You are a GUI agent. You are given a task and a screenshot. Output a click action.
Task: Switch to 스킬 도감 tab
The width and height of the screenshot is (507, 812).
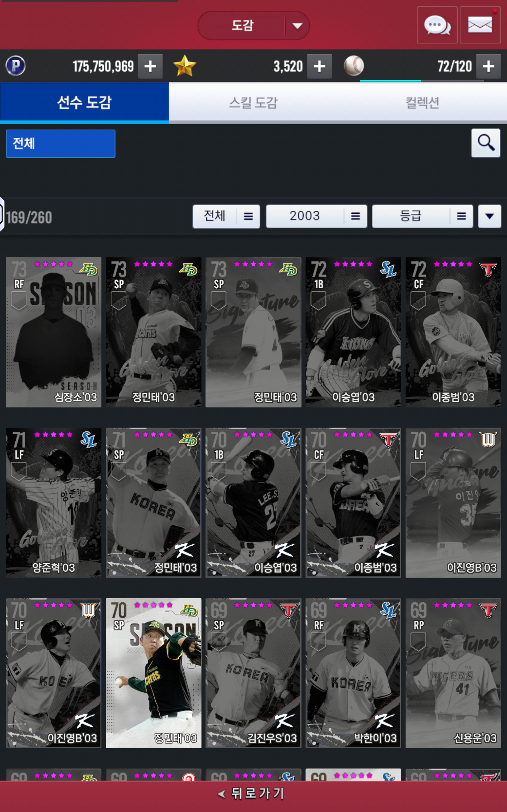pyautogui.click(x=253, y=102)
